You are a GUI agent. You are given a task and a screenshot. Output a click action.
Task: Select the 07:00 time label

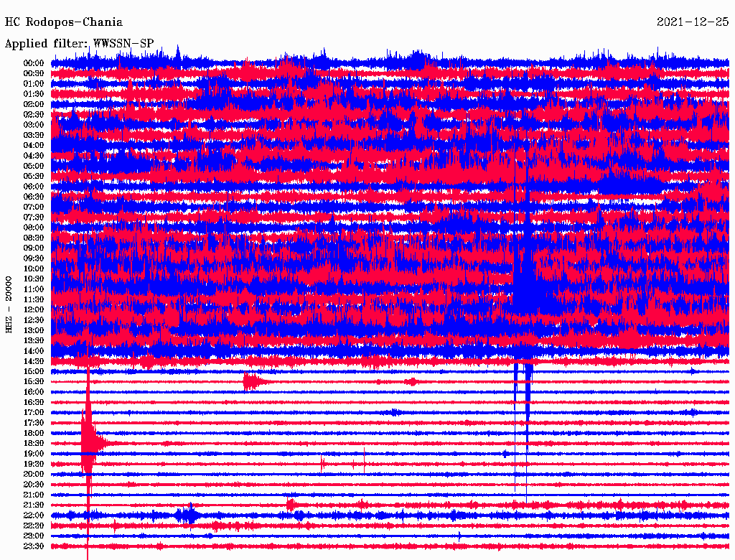pyautogui.click(x=34, y=207)
